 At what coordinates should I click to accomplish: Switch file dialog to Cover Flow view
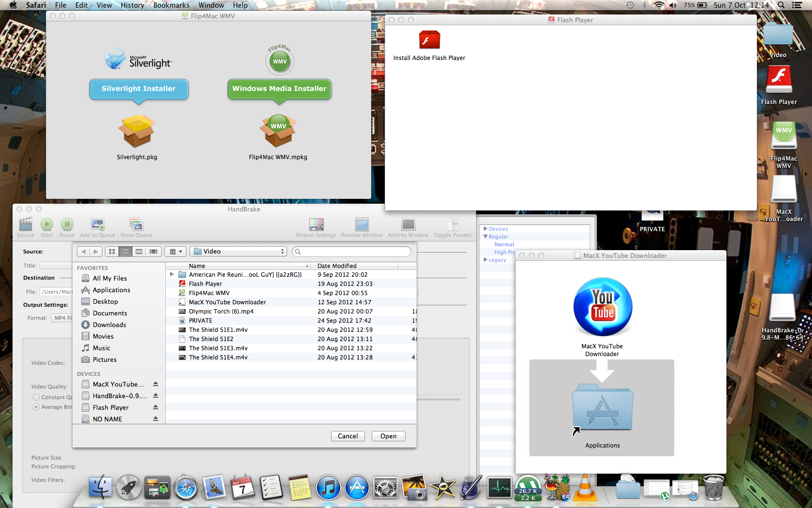154,252
